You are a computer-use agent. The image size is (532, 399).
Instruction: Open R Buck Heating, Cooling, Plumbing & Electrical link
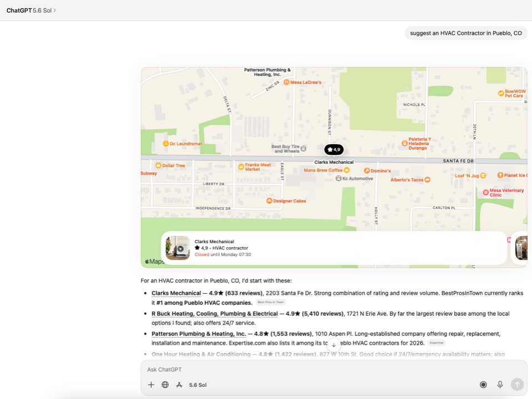[215, 314]
